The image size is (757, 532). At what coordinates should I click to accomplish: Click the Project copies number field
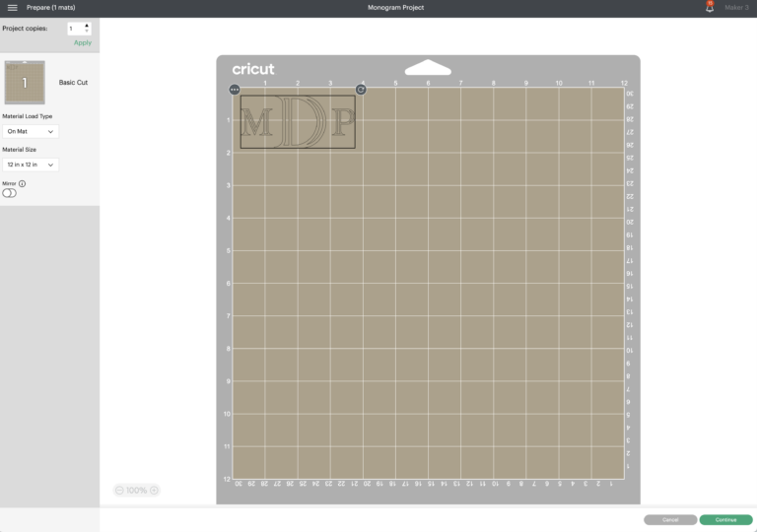point(75,29)
